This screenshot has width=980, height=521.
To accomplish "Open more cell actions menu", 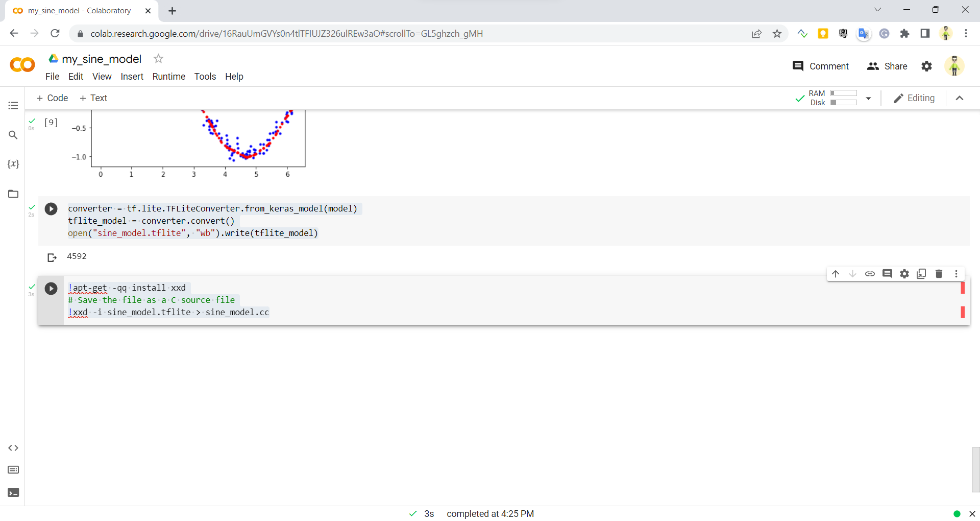I will [x=956, y=274].
